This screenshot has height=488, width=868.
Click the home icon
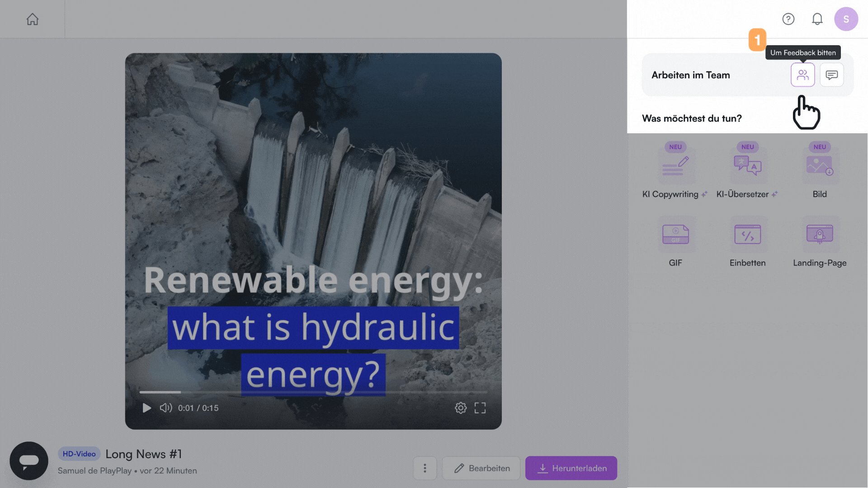click(x=32, y=19)
